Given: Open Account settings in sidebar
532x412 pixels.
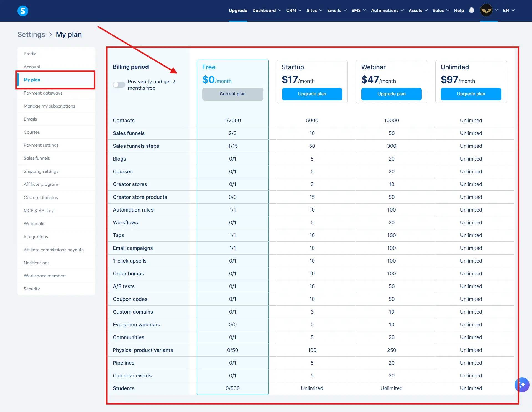Looking at the screenshot, I should click(56, 67).
